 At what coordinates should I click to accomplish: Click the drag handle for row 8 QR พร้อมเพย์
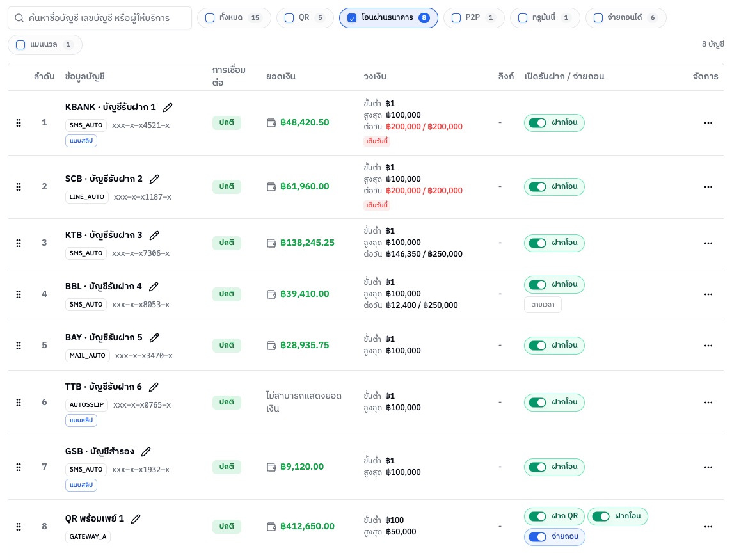[19, 527]
